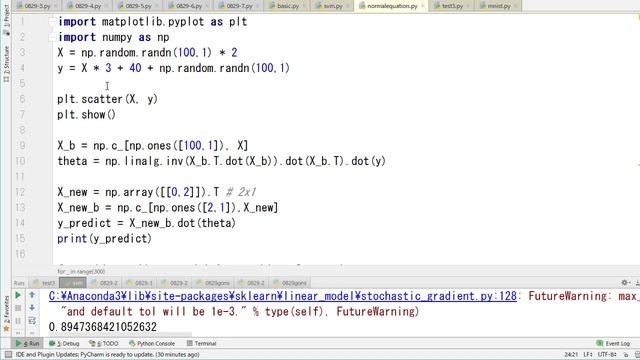Switch to 0829-7.py editor tab

[x=239, y=6]
